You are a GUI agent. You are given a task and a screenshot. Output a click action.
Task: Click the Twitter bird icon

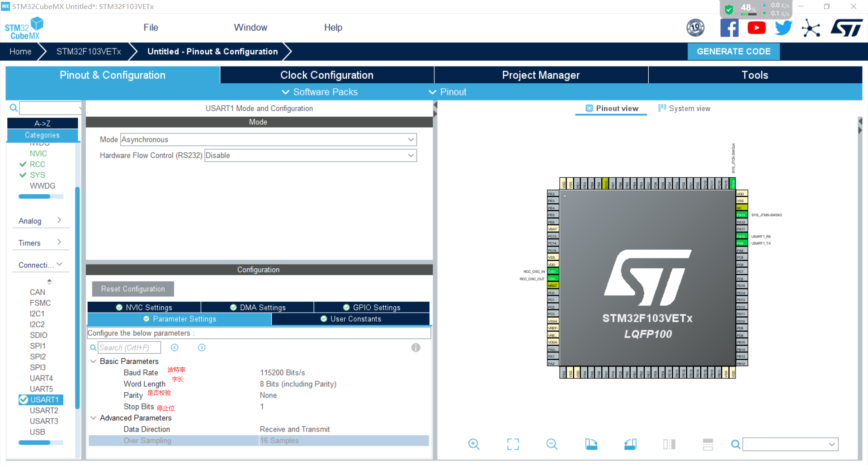click(783, 28)
